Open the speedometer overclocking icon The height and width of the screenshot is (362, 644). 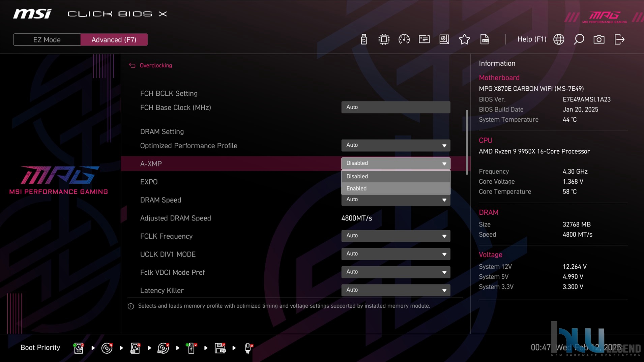coord(404,39)
